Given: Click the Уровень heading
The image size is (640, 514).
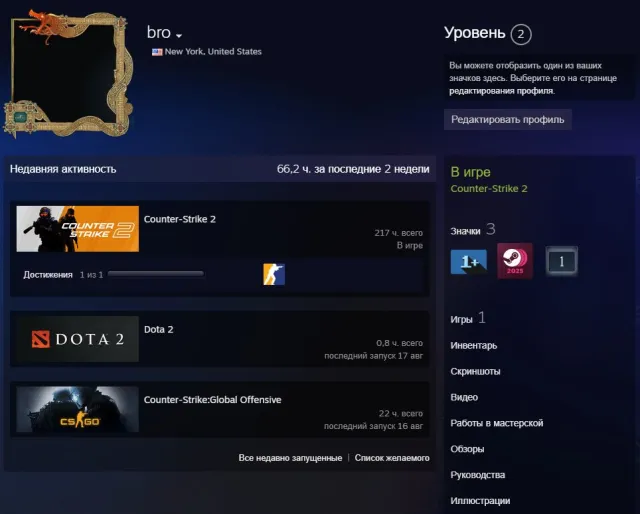Looking at the screenshot, I should pyautogui.click(x=475, y=33).
